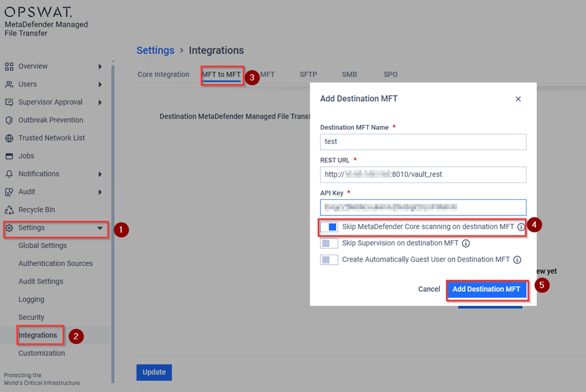Click the API Key input field
Screen dimensions: 586x392
pyautogui.click(x=423, y=207)
